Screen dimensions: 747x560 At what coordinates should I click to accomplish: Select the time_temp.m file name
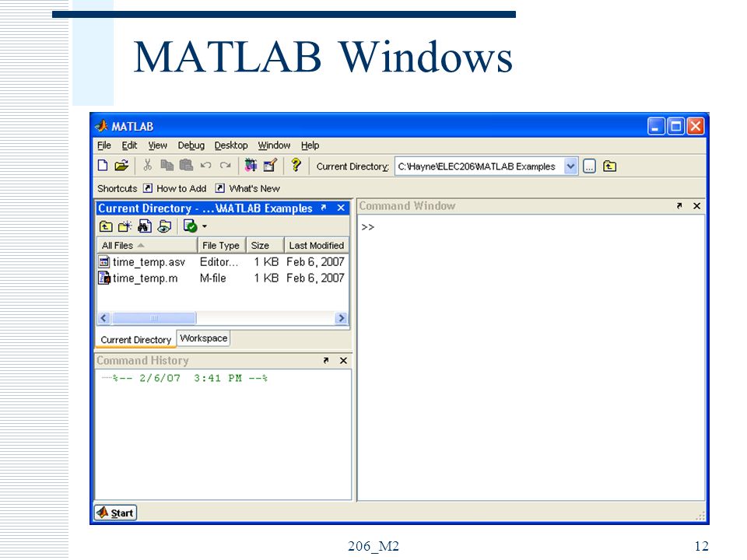(145, 278)
